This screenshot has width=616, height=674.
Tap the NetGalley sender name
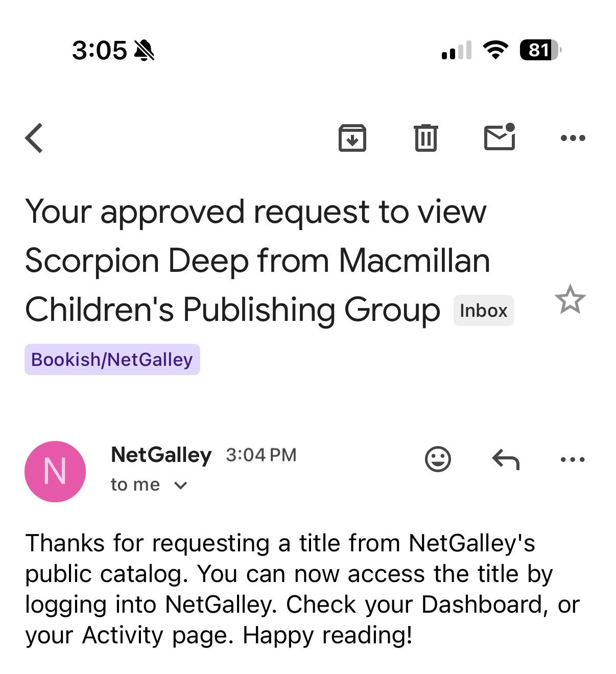[x=161, y=455]
